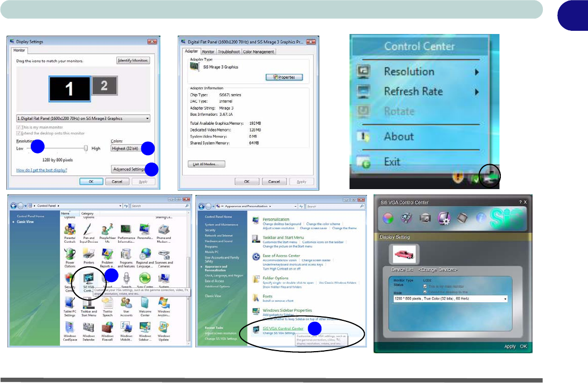The height and width of the screenshot is (383, 588).
Task: Open Windows Firewall icon
Action: tap(107, 331)
